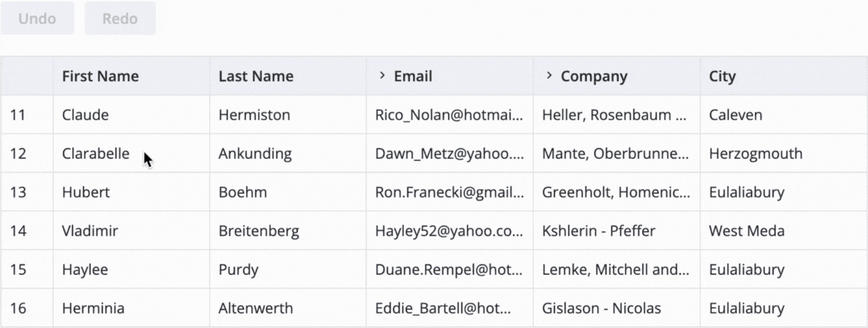Select the First Name column header
The width and height of the screenshot is (868, 328).
[100, 76]
